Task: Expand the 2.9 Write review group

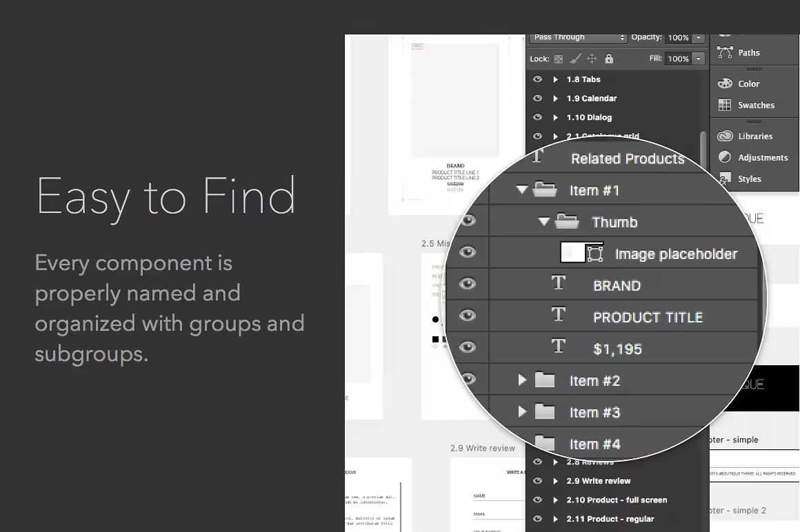Action: coord(556,480)
